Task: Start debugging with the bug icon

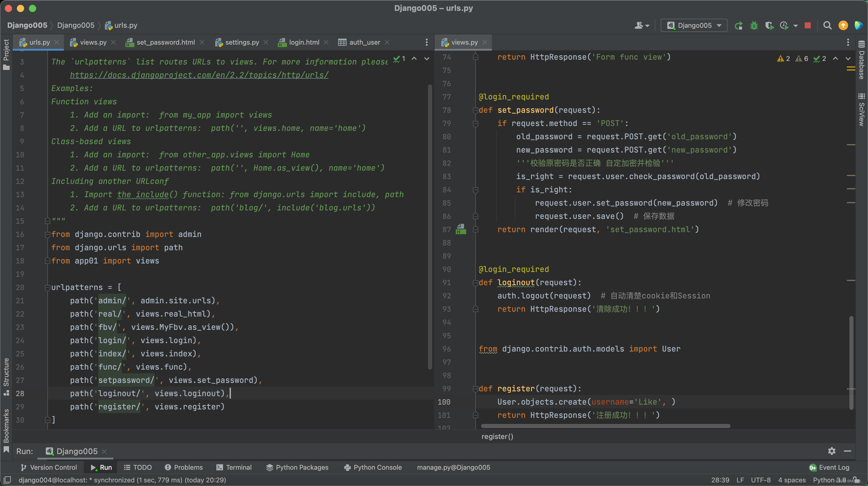Action: point(754,26)
